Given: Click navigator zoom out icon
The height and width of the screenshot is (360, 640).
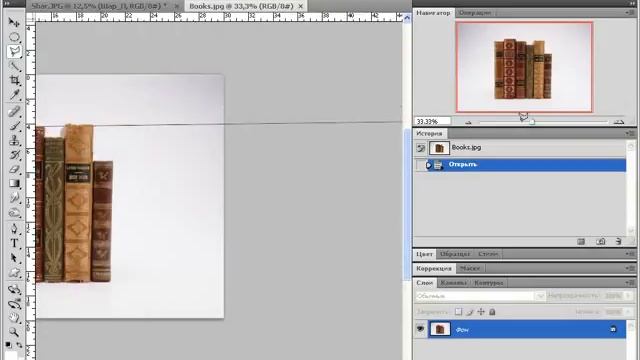Looking at the screenshot, I should click(468, 122).
